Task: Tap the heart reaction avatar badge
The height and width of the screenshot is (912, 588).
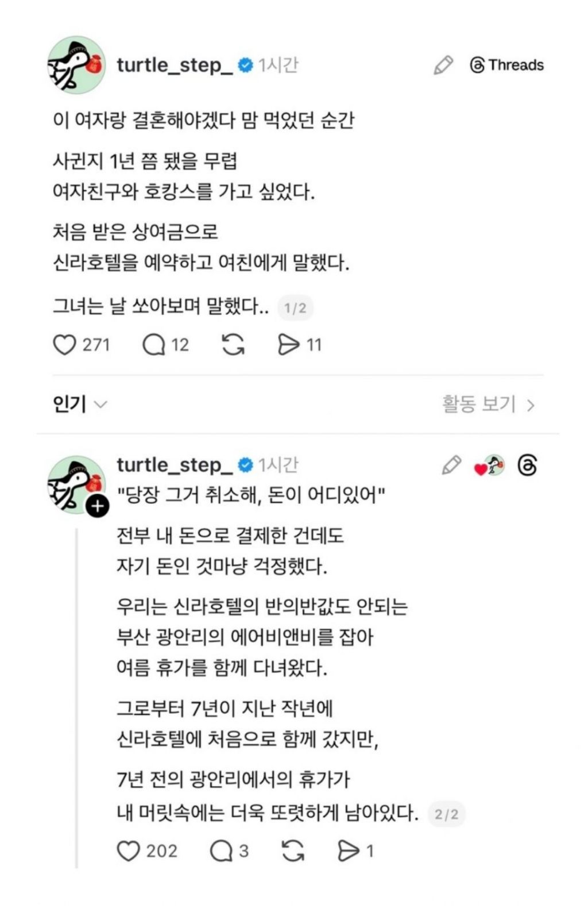Action: coord(489,466)
